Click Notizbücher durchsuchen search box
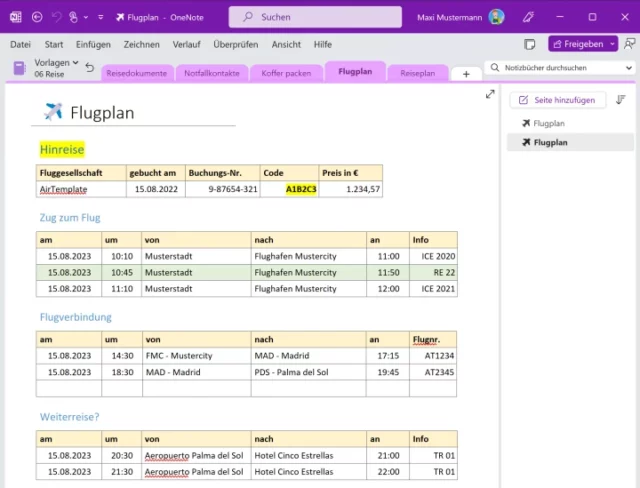The height and width of the screenshot is (488, 640). coord(559,68)
